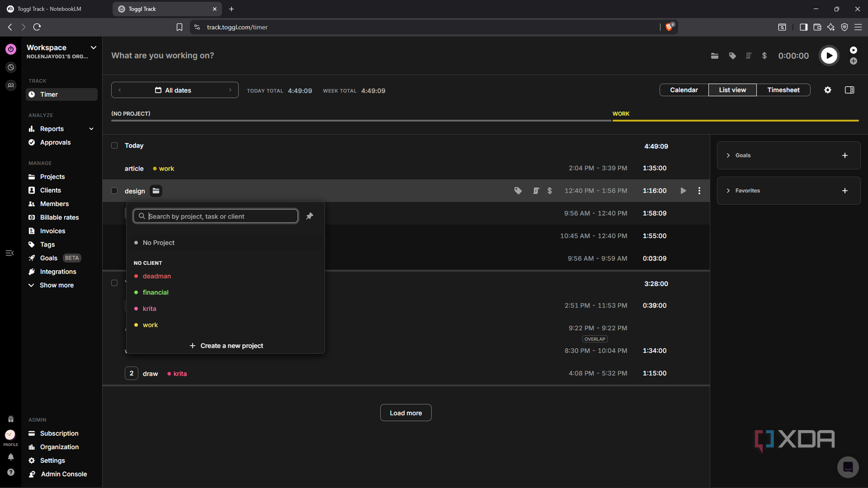
Task: Add a new favorite with the plus
Action: [x=845, y=191]
